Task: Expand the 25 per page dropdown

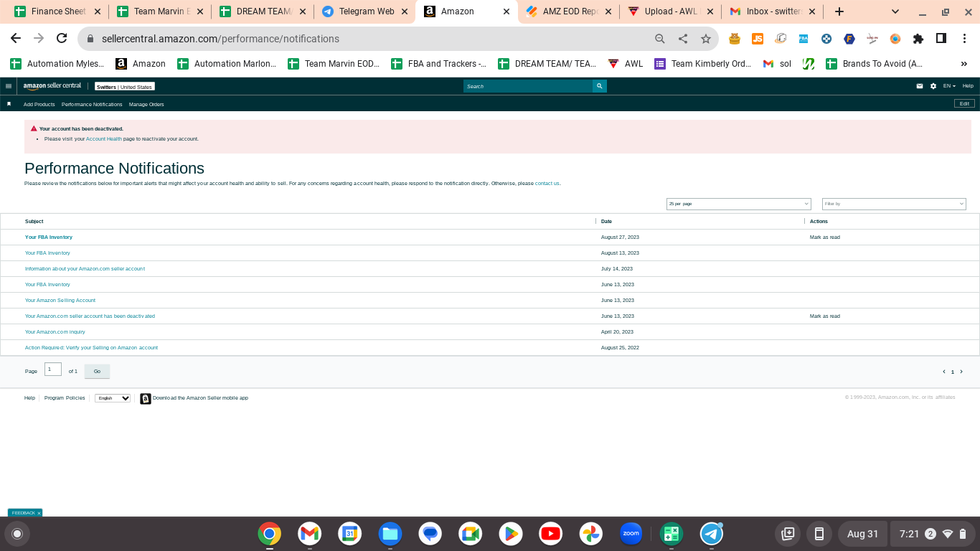Action: [x=739, y=204]
